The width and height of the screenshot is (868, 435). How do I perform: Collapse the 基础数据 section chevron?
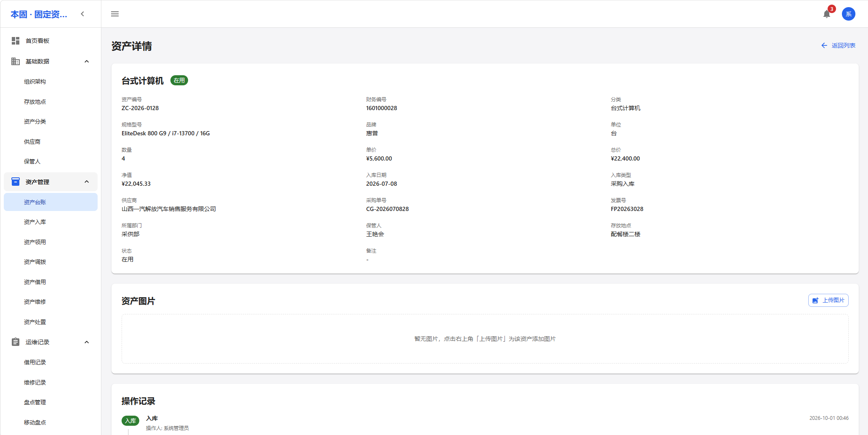click(87, 61)
